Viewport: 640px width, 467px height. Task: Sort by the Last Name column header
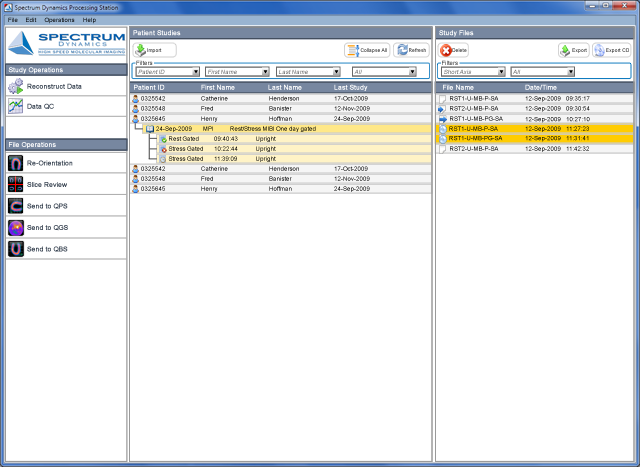[x=284, y=87]
